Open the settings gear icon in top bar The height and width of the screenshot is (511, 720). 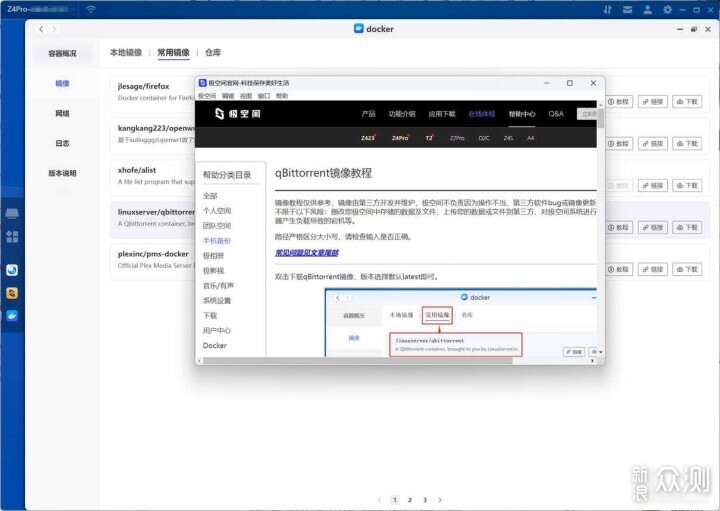point(667,10)
